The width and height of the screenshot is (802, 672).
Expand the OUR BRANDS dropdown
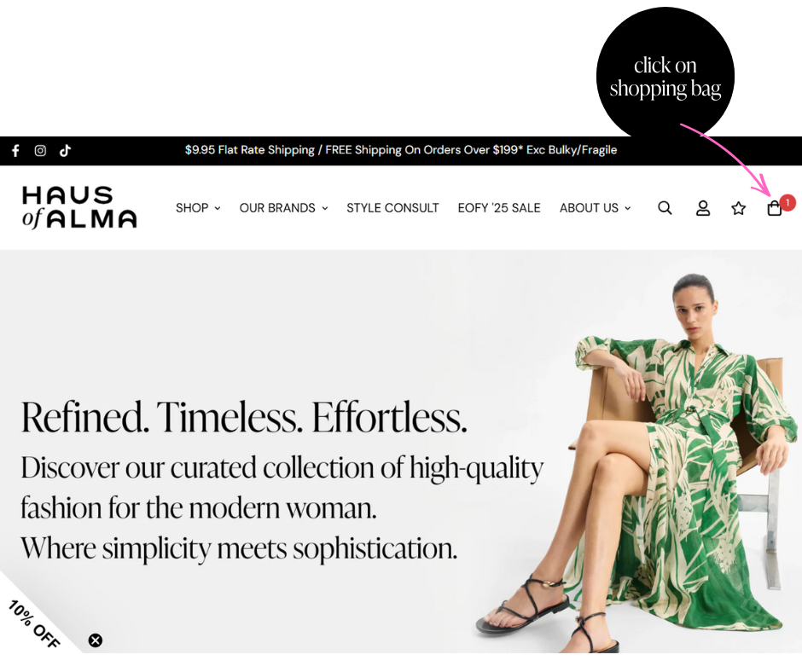coord(284,208)
